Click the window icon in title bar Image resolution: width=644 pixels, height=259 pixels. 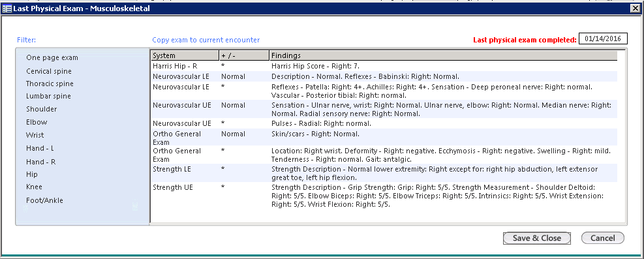7,8
